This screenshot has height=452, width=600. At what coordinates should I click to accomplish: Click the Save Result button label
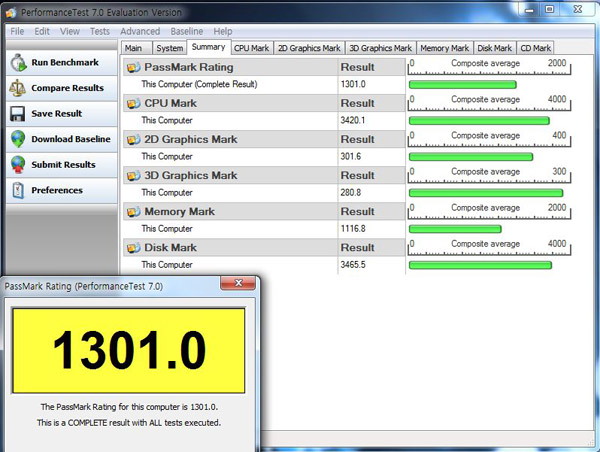(57, 114)
